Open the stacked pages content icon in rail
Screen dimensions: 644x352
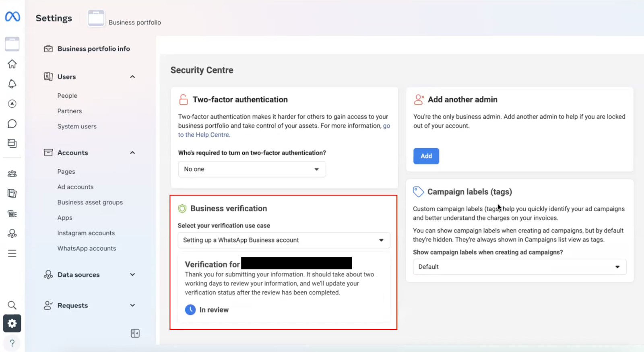coord(12,143)
